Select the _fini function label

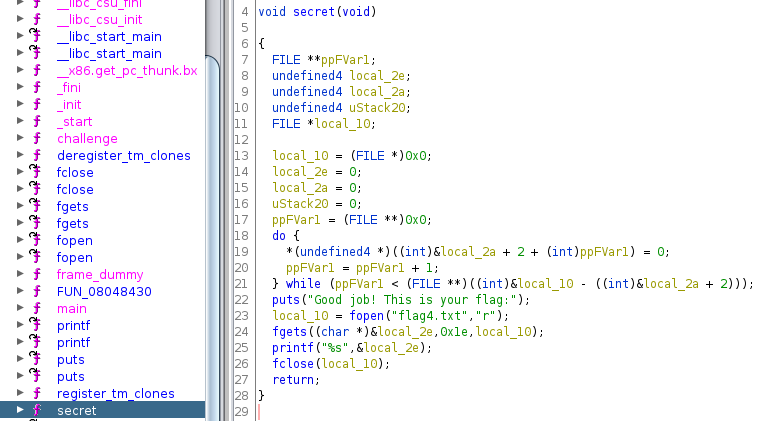(68, 87)
